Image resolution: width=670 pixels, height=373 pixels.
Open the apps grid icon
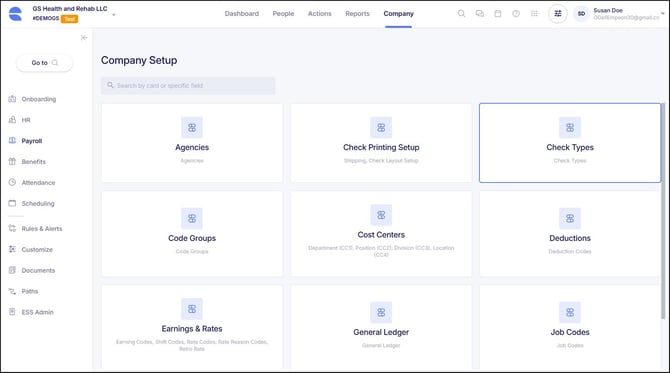[x=534, y=14]
